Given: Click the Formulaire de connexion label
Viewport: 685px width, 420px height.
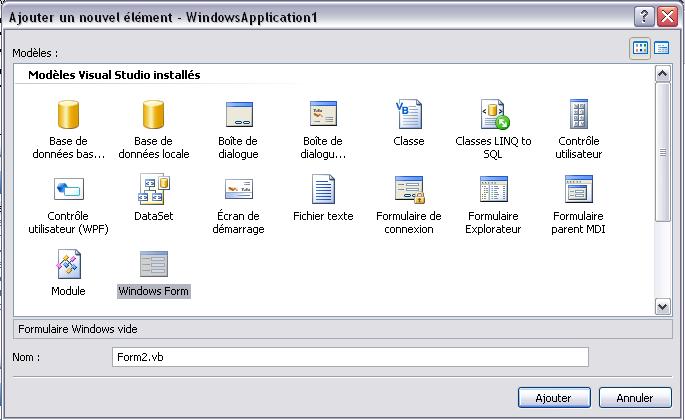Looking at the screenshot, I should pyautogui.click(x=409, y=222).
